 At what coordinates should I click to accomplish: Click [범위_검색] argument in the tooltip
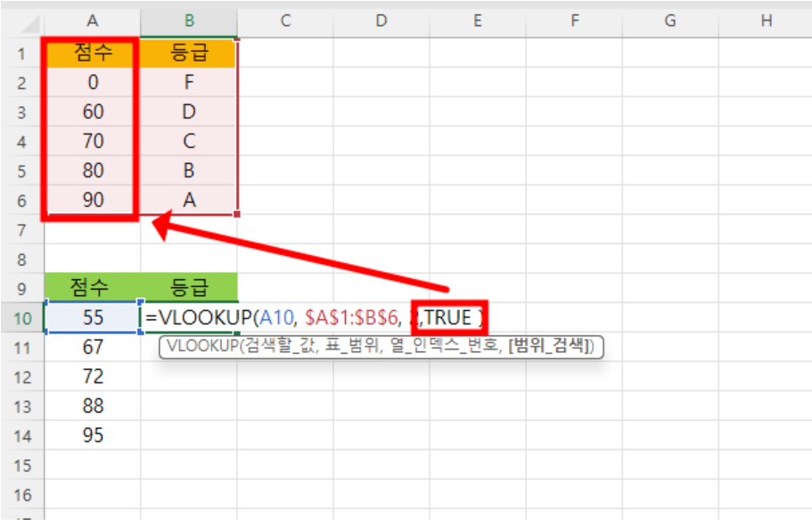click(x=550, y=347)
